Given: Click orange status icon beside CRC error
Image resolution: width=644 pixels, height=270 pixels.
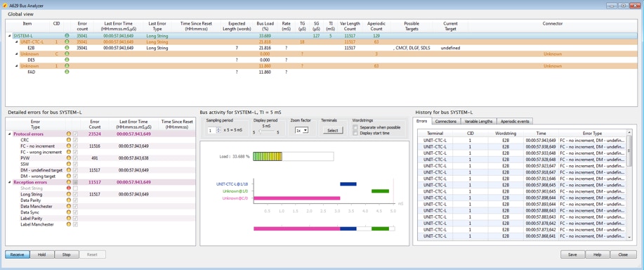Looking at the screenshot, I should (x=69, y=140).
